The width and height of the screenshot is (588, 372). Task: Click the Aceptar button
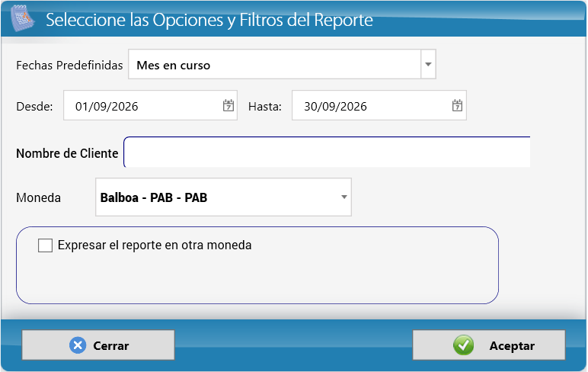point(489,345)
